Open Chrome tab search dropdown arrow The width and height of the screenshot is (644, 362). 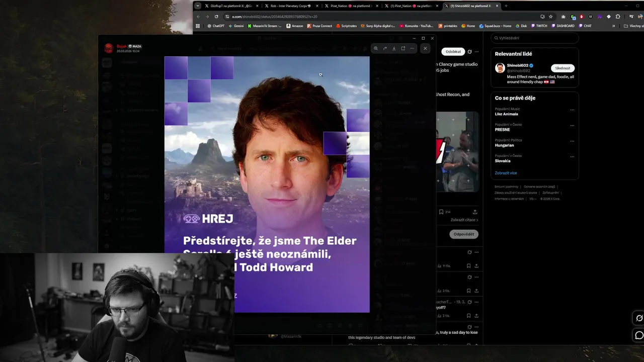(198, 6)
